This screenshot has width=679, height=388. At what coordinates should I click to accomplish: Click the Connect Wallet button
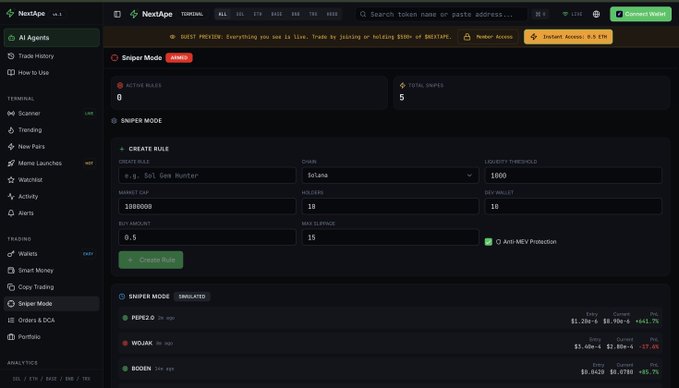(x=640, y=14)
